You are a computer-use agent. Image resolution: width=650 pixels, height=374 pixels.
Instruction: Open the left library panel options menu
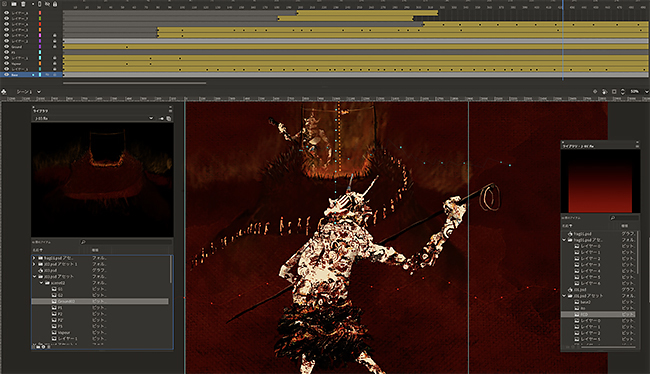pyautogui.click(x=170, y=110)
